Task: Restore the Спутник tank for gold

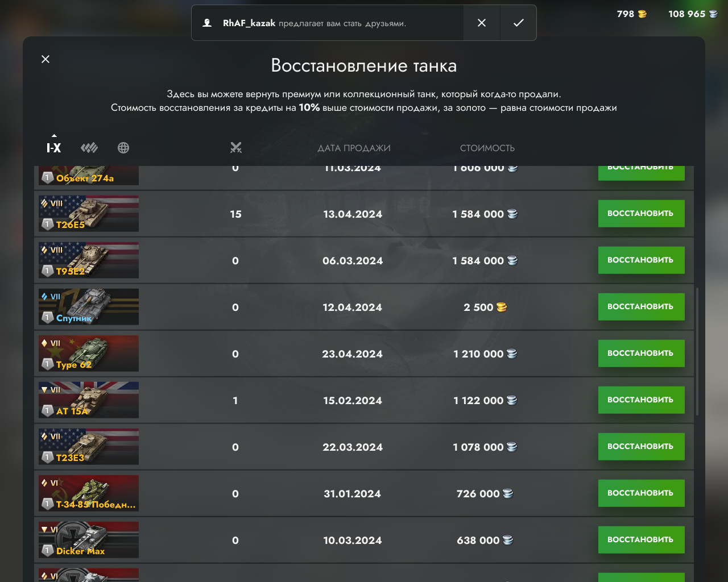Action: [x=641, y=307]
